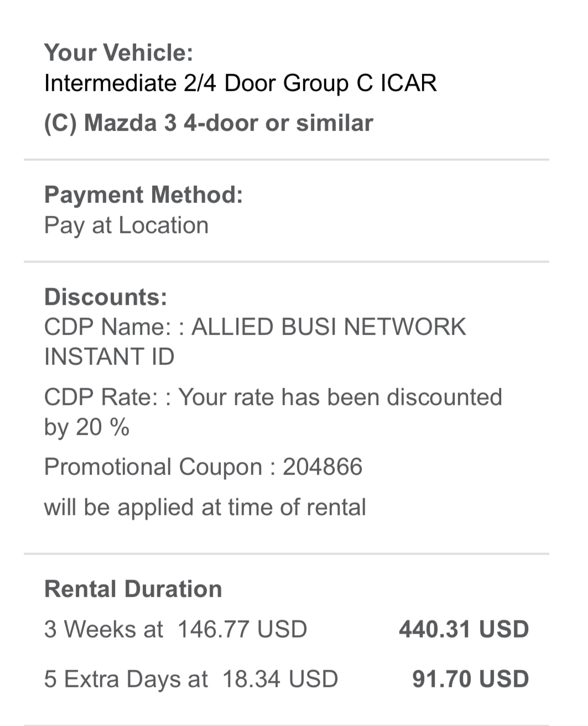Click the 91.70 USD extra days total
The image size is (588, 726).
coord(470,679)
